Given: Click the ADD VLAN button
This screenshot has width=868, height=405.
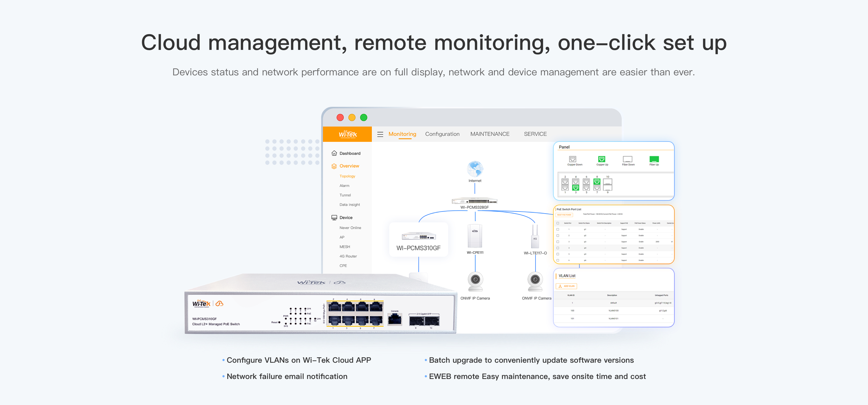Looking at the screenshot, I should tap(566, 286).
